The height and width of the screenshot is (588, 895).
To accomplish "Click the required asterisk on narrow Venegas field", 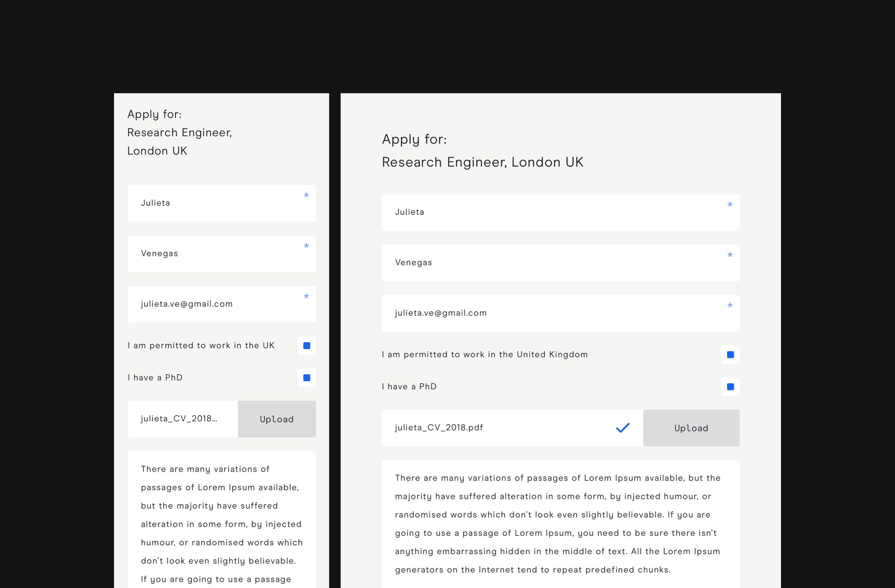I will click(x=306, y=246).
